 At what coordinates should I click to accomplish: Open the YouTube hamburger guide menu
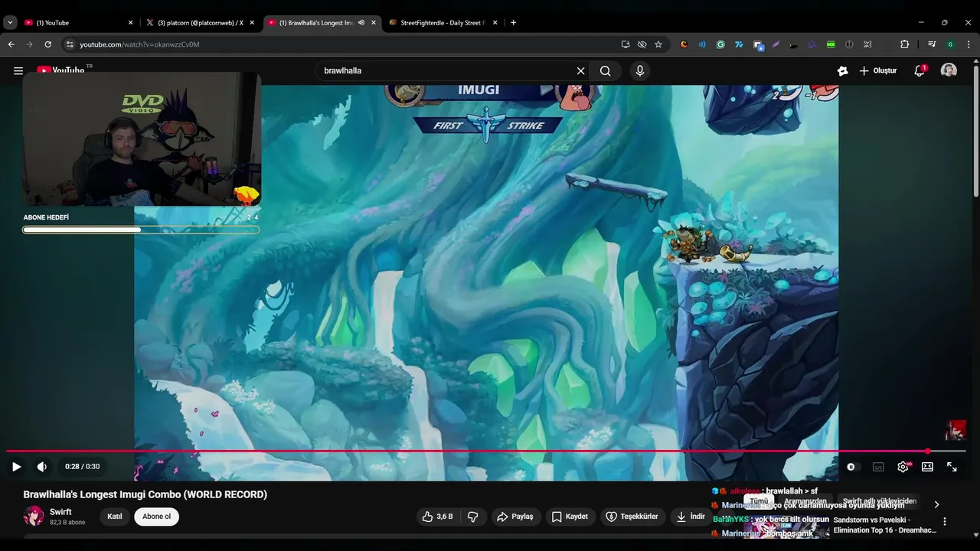point(18,71)
